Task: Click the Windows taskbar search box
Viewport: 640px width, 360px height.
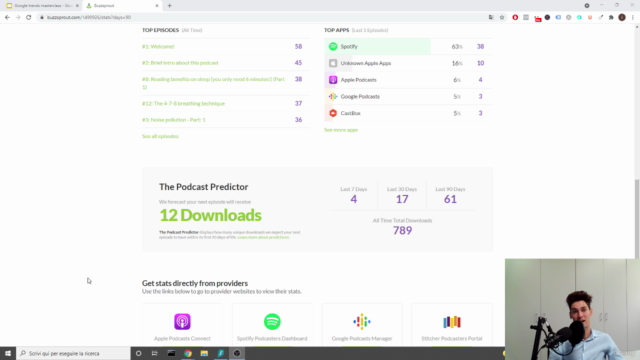Action: pos(73,353)
